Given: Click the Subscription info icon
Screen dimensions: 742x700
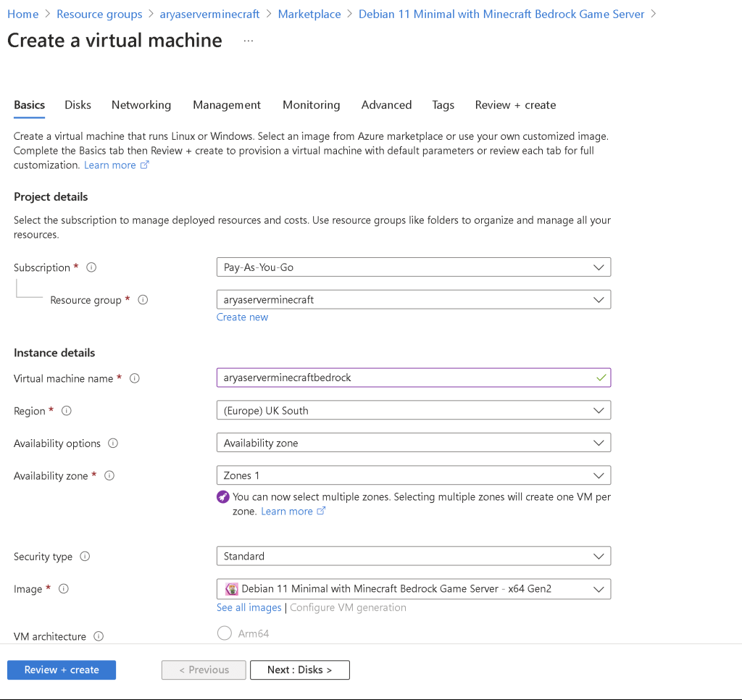Looking at the screenshot, I should click(91, 267).
